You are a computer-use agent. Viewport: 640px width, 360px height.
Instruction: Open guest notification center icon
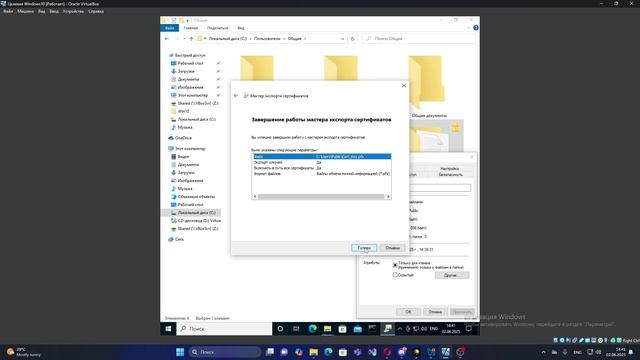point(469,329)
